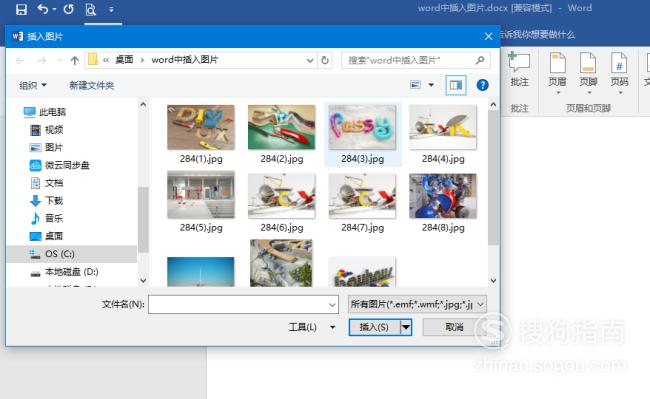Click file list scrollbar down arrow
The image size is (650, 399).
coord(493,281)
